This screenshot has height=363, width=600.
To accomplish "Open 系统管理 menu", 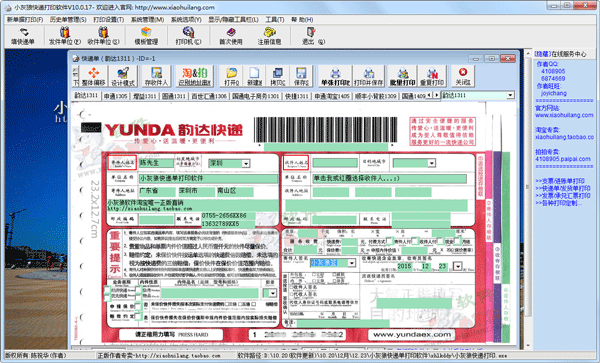I will pos(147,20).
